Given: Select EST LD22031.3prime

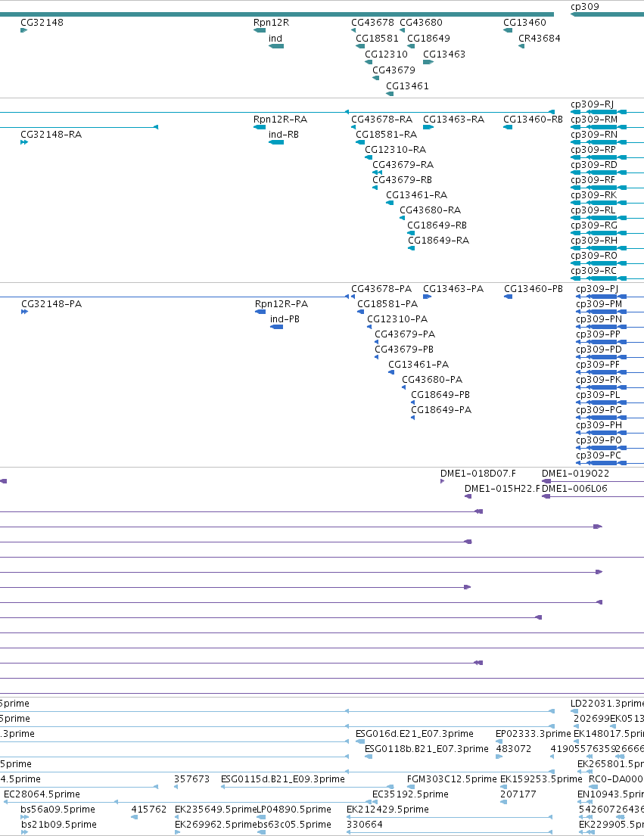Looking at the screenshot, I should click(x=607, y=704).
